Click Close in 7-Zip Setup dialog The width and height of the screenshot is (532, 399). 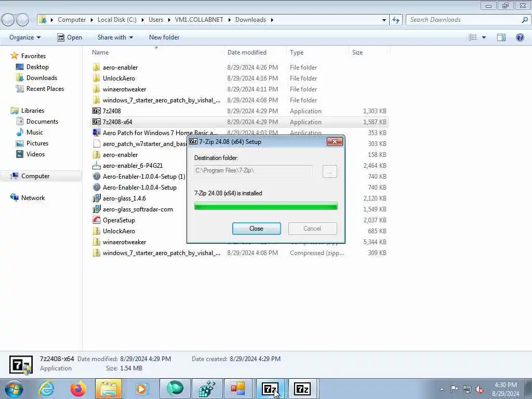pyautogui.click(x=256, y=229)
